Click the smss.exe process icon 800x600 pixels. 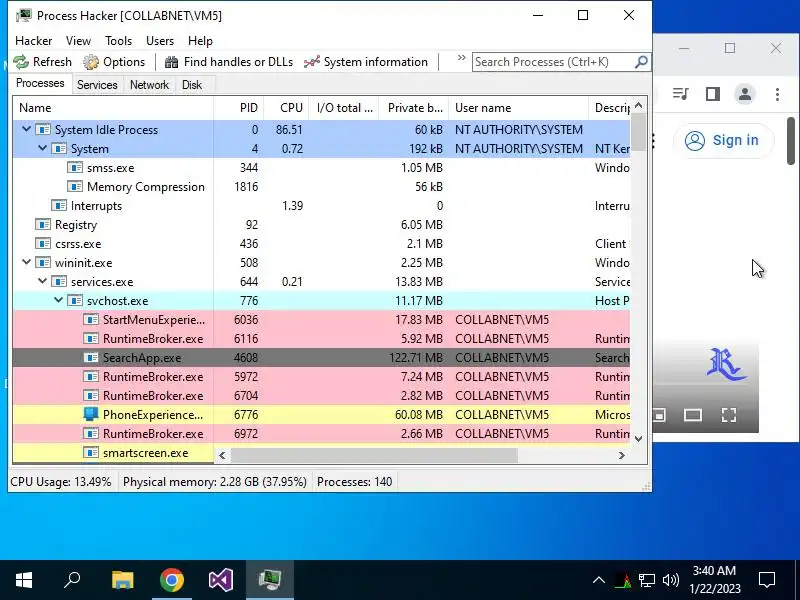pyautogui.click(x=75, y=167)
